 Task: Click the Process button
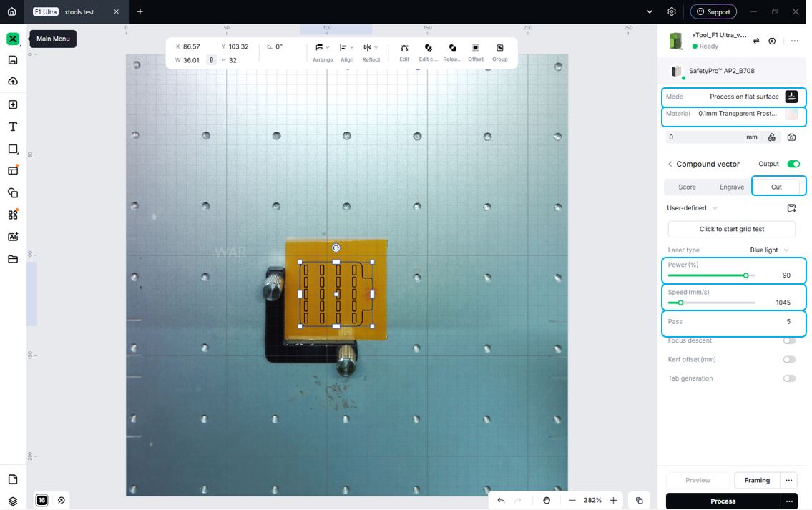(x=723, y=501)
